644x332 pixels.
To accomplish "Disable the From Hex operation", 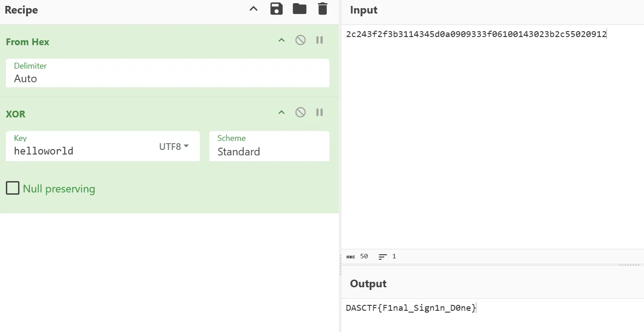I will [301, 40].
